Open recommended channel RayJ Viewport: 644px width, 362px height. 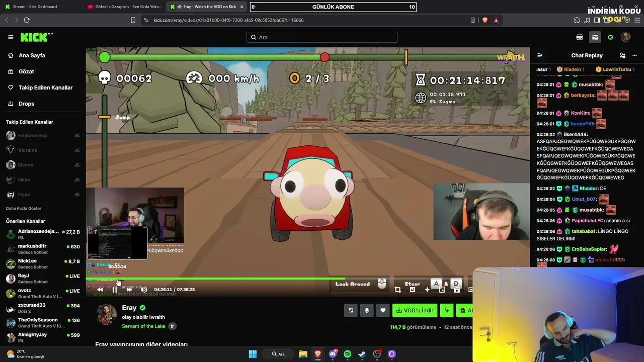[x=43, y=278]
